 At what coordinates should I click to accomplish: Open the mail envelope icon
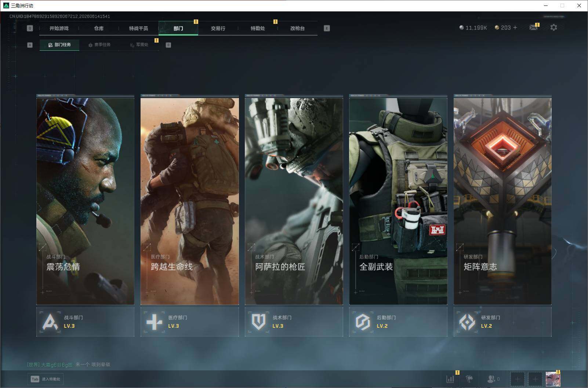click(x=534, y=27)
